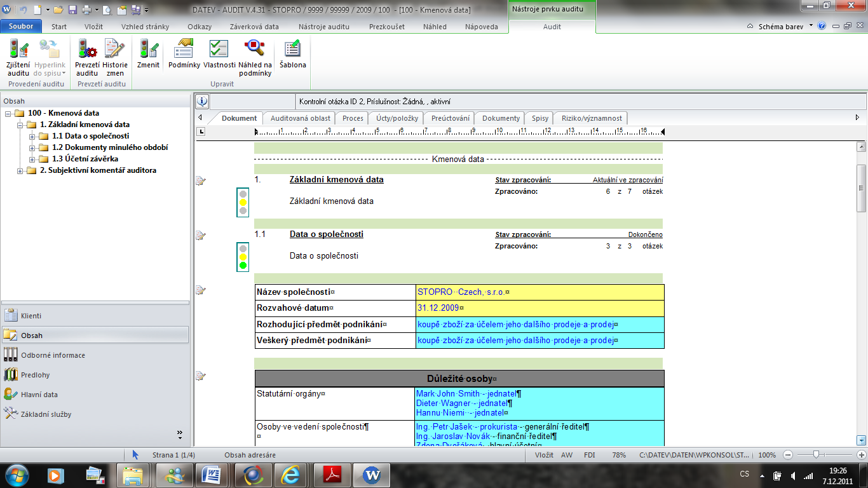Click the yellow traffic light of section 1
This screenshot has height=488, width=868.
243,202
